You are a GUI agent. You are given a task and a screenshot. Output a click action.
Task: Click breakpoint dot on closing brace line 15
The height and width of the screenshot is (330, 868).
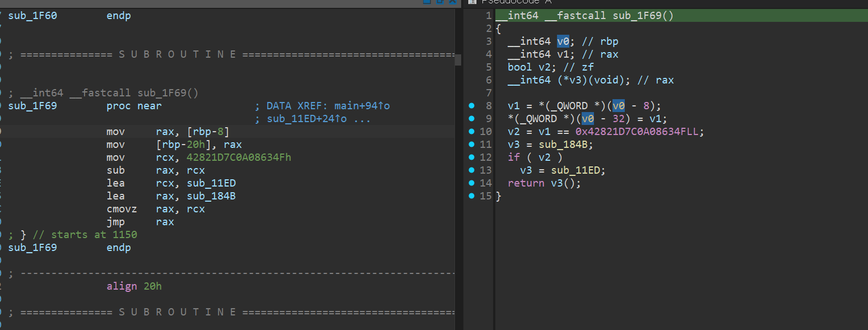point(471,196)
